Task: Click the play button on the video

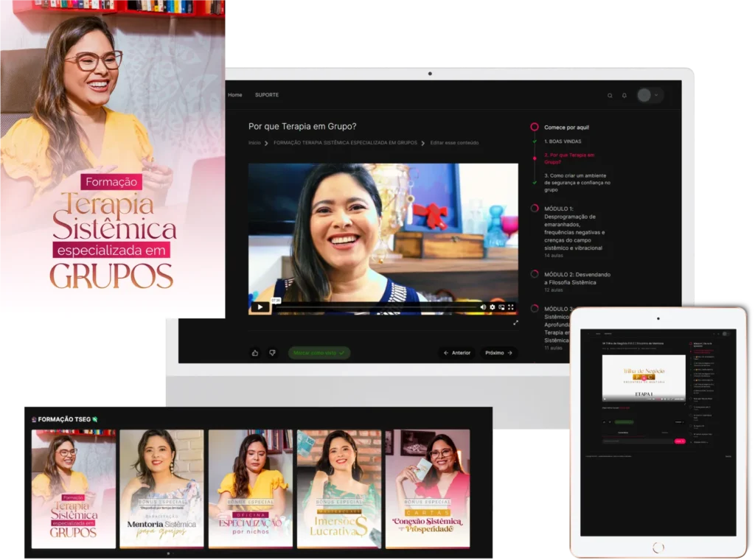Action: point(260,307)
